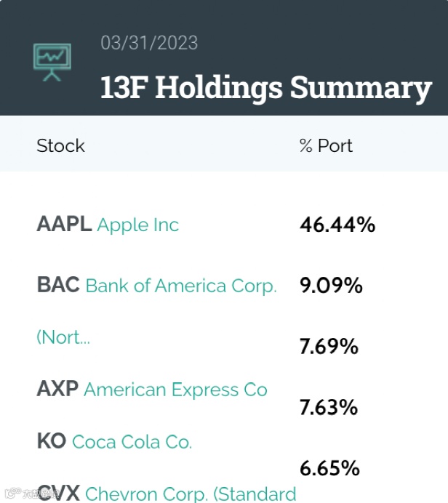Sort by the % Port column header
This screenshot has height=503, width=448.
pyautogui.click(x=326, y=145)
